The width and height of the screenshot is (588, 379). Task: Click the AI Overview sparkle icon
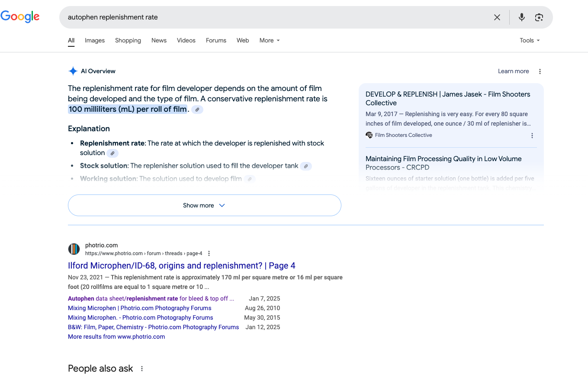tap(73, 71)
